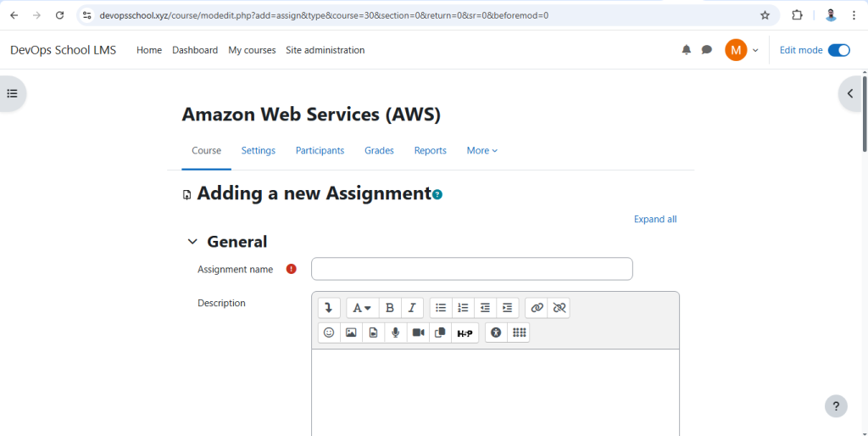Reload the page with browser refresh
This screenshot has width=868, height=436.
coord(60,15)
